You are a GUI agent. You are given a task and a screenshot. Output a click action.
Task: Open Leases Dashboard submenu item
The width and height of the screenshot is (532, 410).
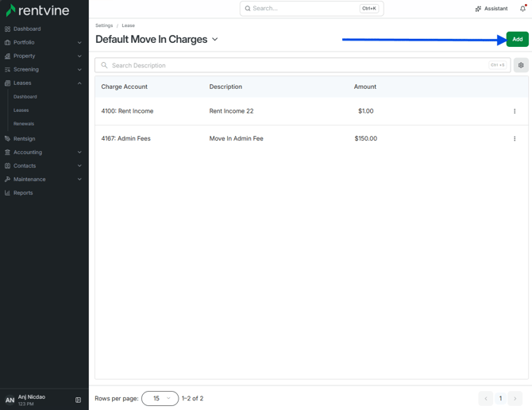click(25, 97)
